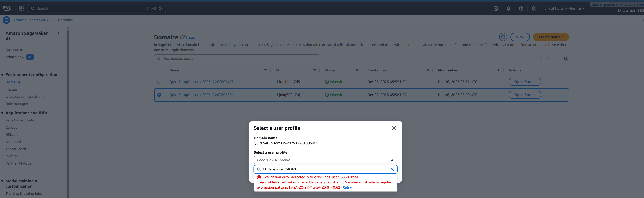Open SageMaker Studio in the sidebar
This screenshot has width=644, height=198.
coord(20,120)
